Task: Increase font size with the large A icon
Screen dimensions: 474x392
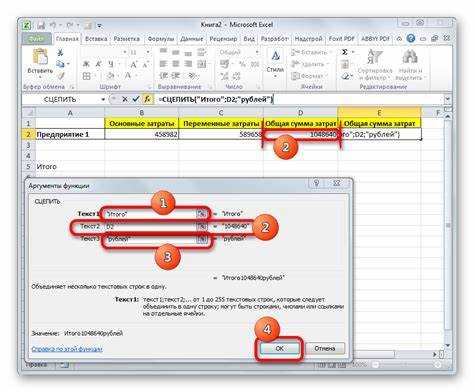Action: pos(133,64)
